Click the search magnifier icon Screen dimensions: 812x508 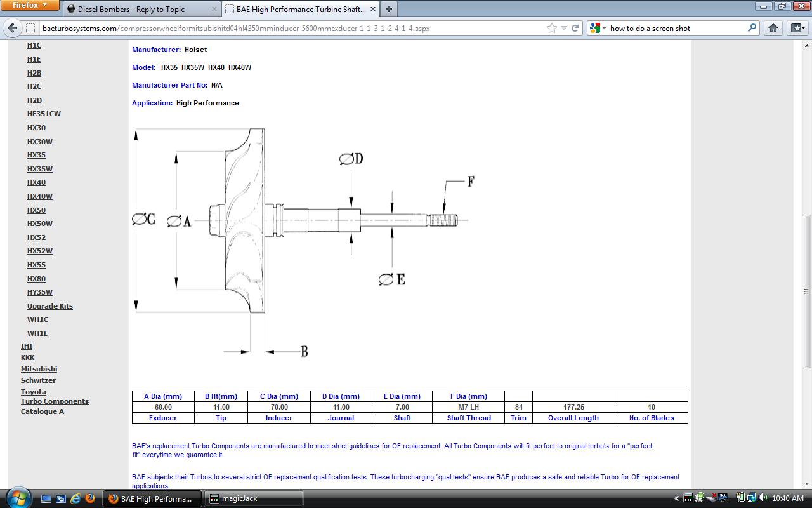[752, 28]
